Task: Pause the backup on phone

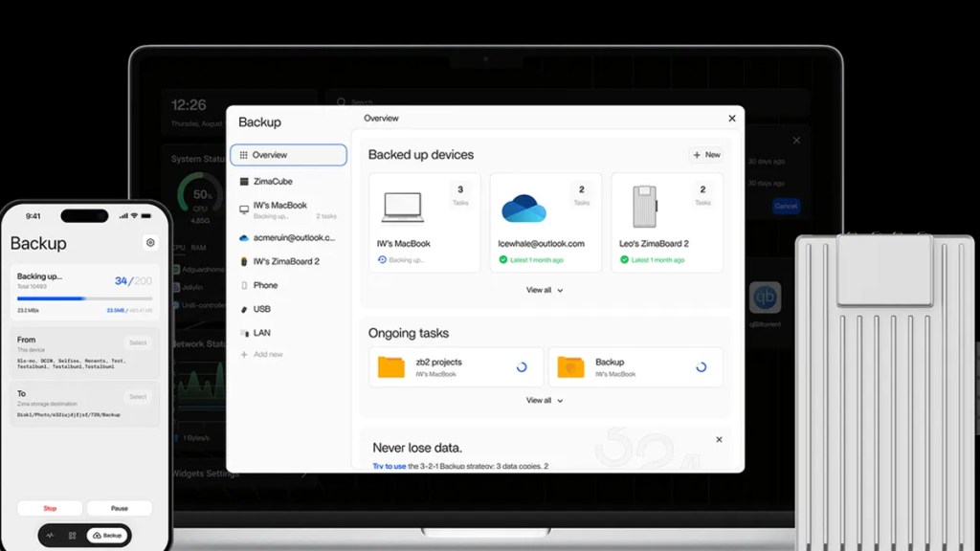Action: click(x=119, y=509)
